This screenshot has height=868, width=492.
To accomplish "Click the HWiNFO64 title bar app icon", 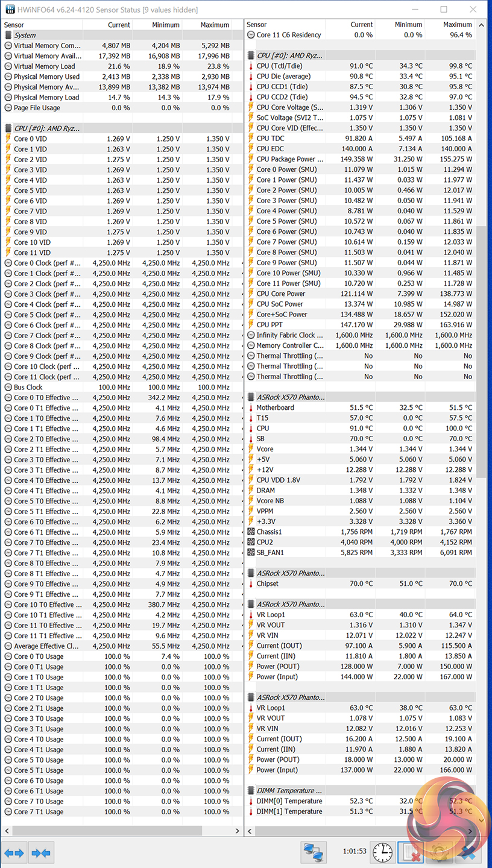I will pyautogui.click(x=10, y=10).
